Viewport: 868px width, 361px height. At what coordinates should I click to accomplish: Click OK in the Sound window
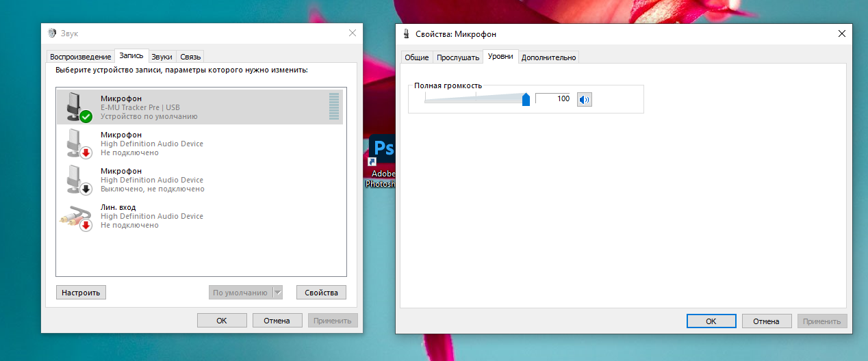(222, 321)
